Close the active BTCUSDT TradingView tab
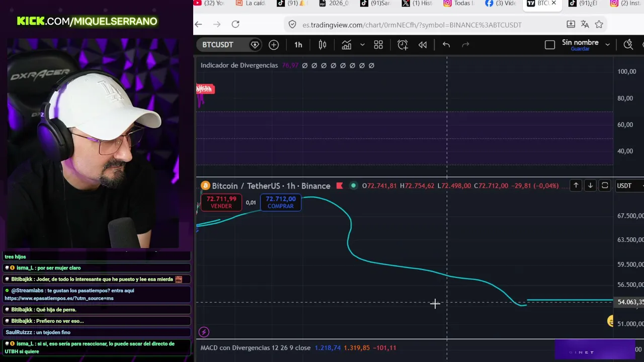The image size is (644, 362). [x=554, y=3]
